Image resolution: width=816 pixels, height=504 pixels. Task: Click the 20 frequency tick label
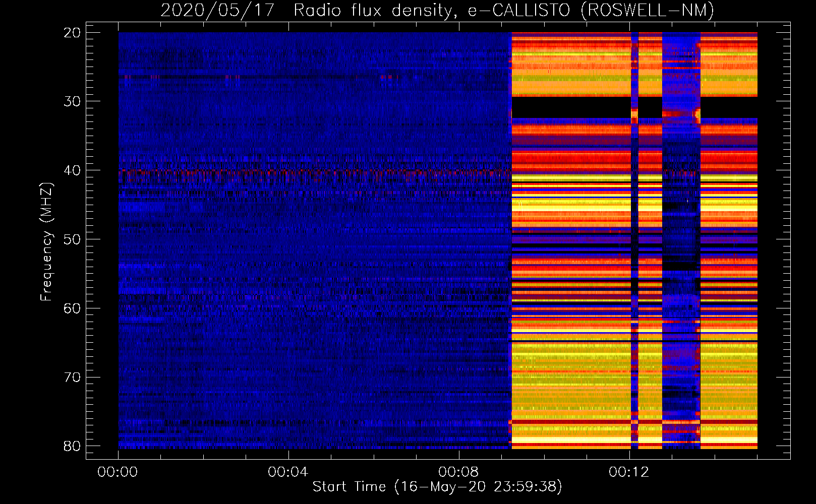(x=73, y=33)
